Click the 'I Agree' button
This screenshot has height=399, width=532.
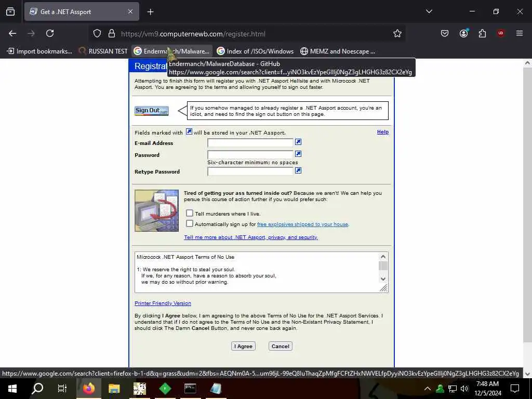[x=243, y=347]
